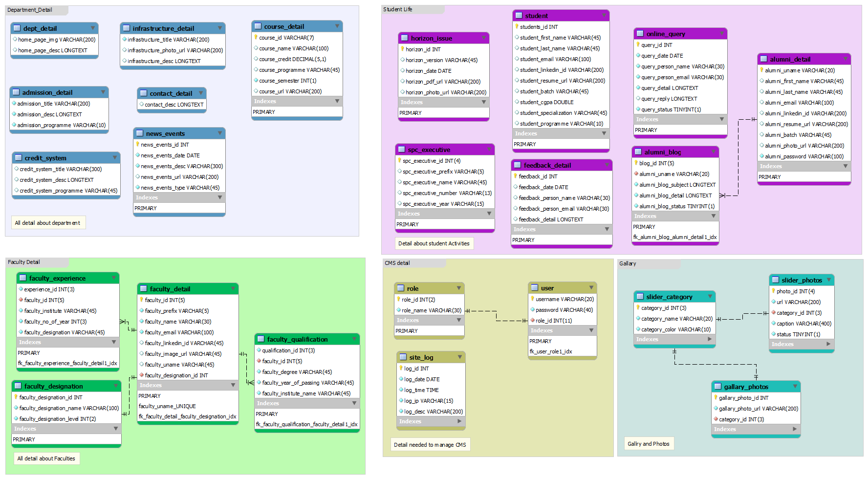Viewport: 868px width, 479px height.
Task: Select fk_user_role1_idx index row
Action: tap(563, 351)
